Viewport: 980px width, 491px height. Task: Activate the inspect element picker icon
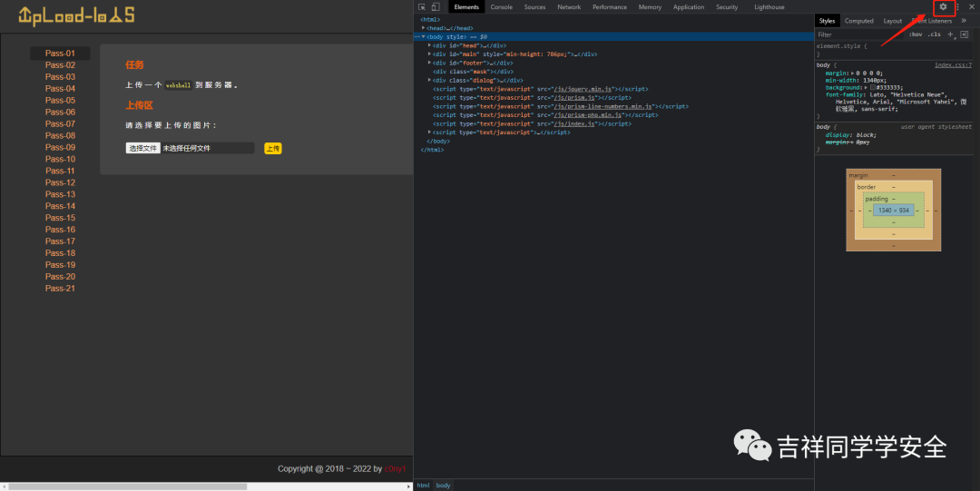[x=422, y=7]
